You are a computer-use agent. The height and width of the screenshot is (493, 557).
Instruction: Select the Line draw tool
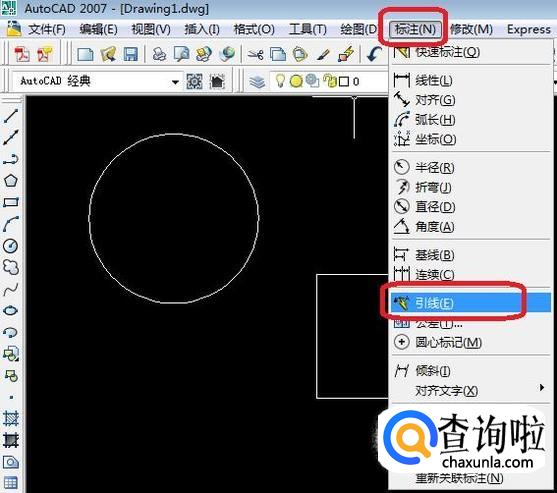[x=11, y=116]
